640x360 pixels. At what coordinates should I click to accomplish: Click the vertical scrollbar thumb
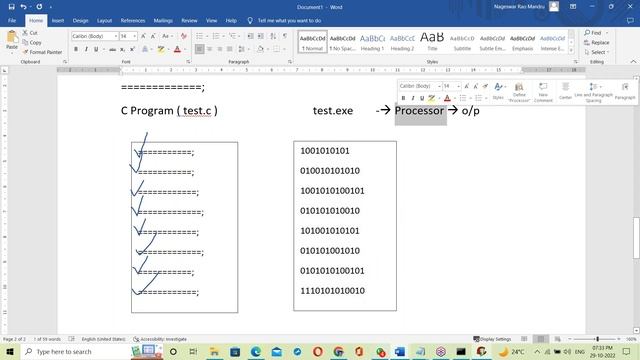pos(636,238)
